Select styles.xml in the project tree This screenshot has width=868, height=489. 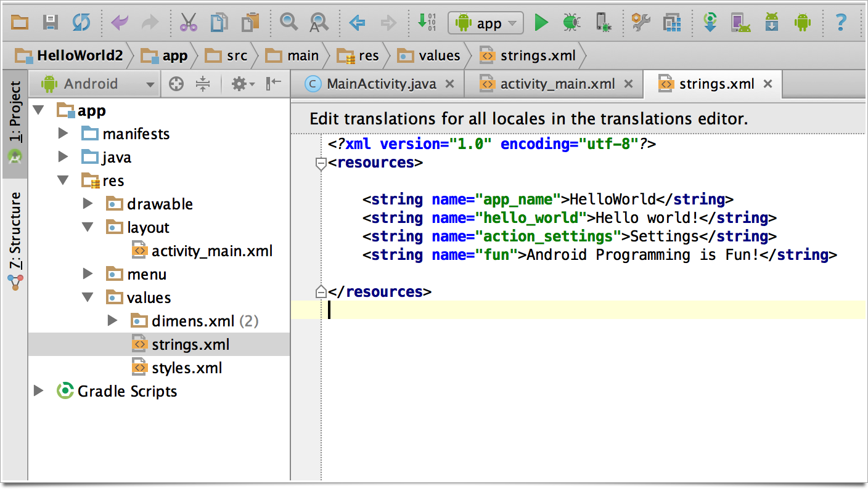point(186,368)
